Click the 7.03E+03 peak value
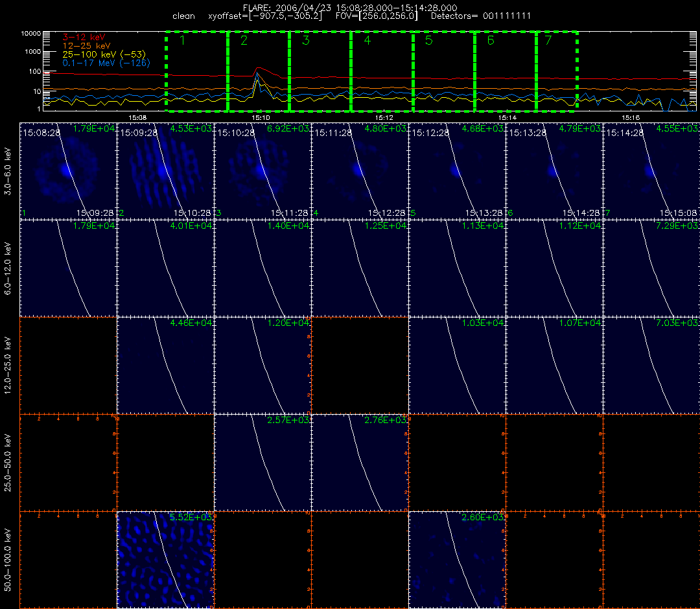700x609 pixels. (677, 323)
